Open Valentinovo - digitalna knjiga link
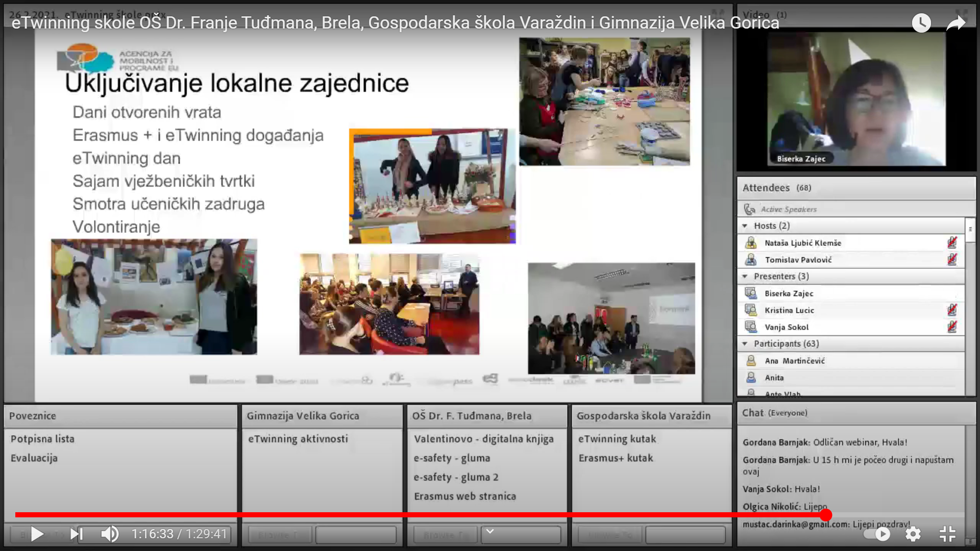 [x=484, y=439]
